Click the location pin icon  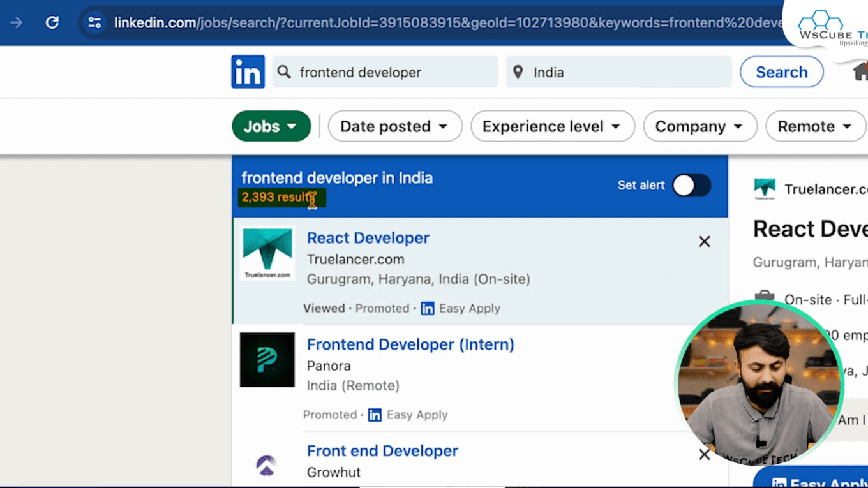coord(518,72)
